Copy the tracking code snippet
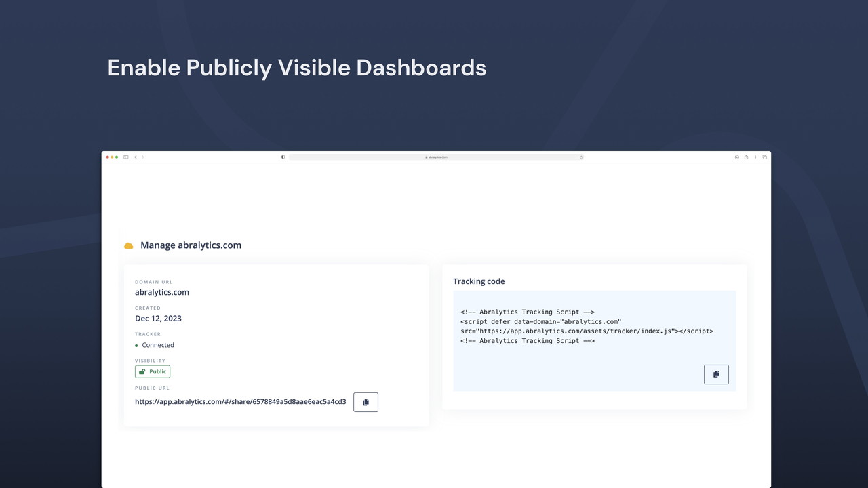This screenshot has width=868, height=488. [x=716, y=374]
